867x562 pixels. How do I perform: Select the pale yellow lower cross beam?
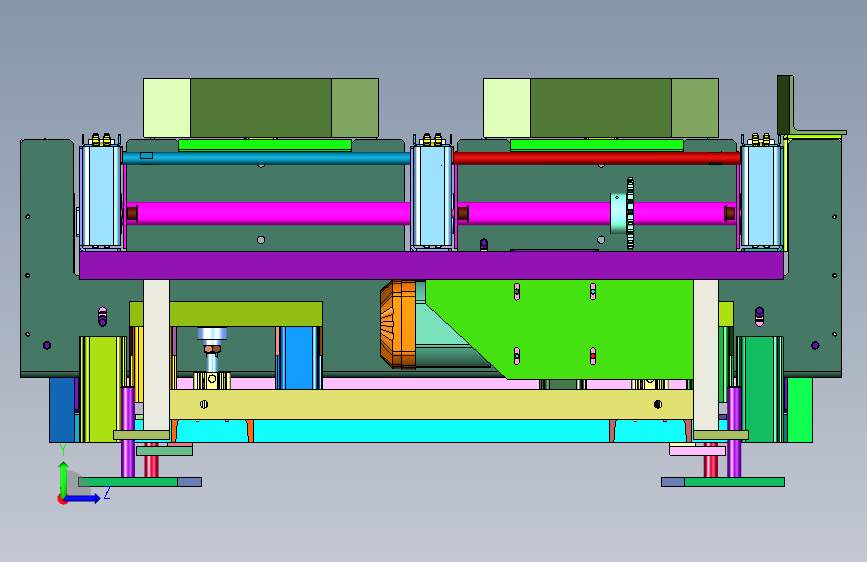pyautogui.click(x=431, y=404)
